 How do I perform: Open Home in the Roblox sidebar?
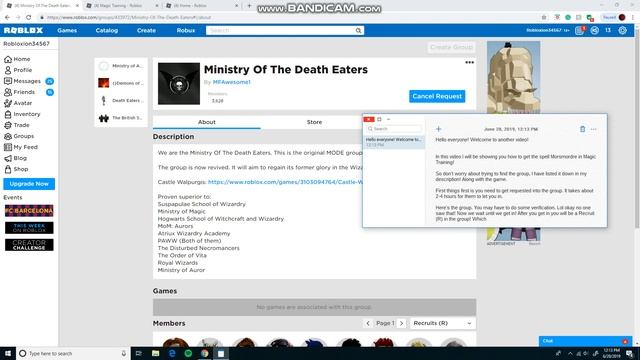click(x=17, y=59)
